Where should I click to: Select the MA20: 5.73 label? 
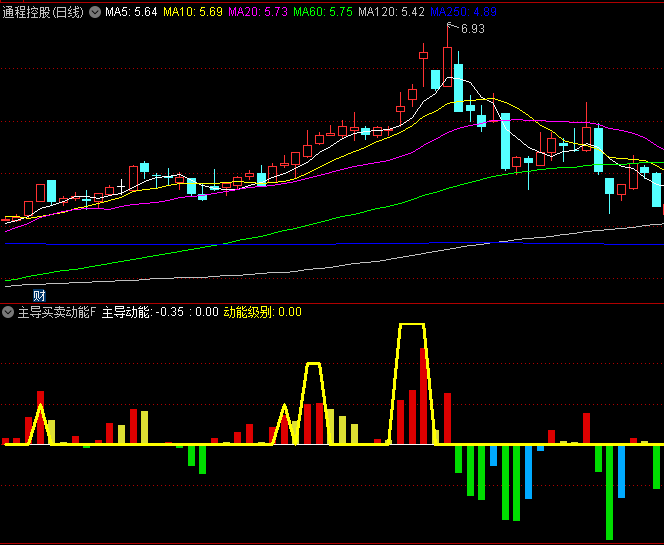coord(258,12)
